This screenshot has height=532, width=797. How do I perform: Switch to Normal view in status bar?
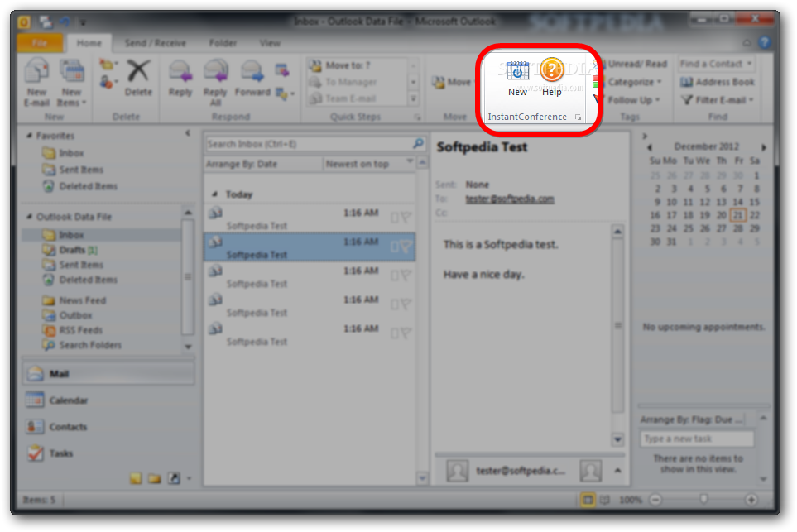[588, 500]
